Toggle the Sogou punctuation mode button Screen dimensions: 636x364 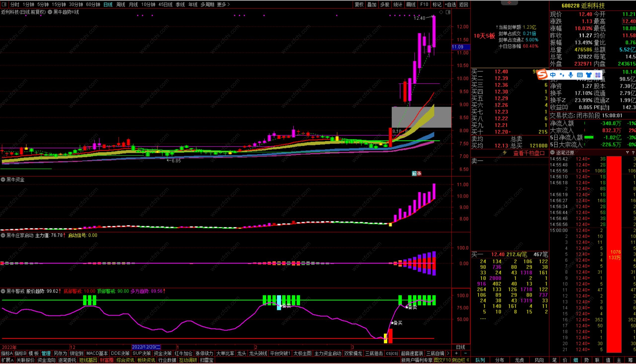[x=562, y=75]
